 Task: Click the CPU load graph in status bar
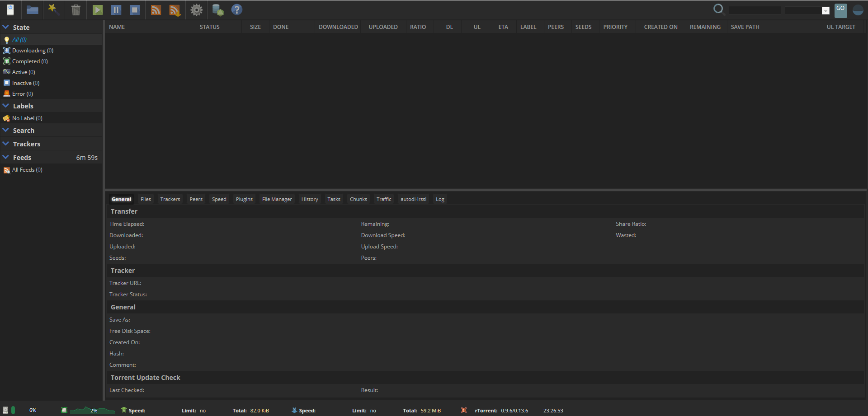click(x=93, y=410)
